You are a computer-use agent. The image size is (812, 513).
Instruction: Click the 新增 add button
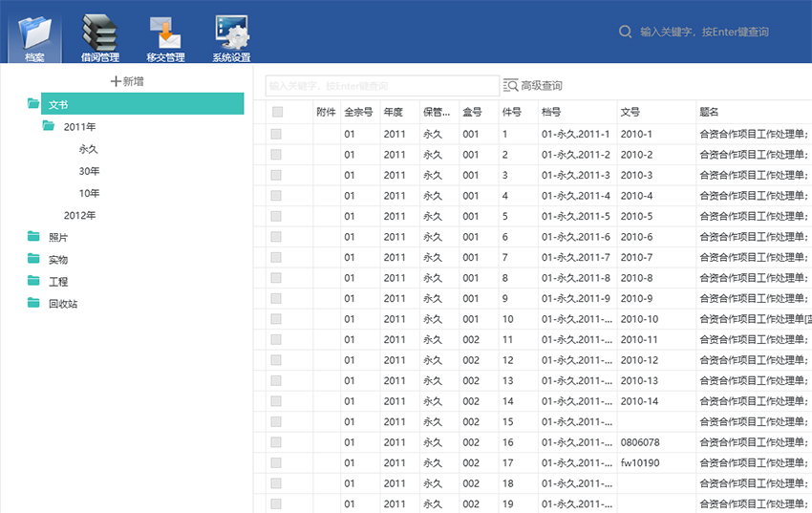[x=127, y=81]
